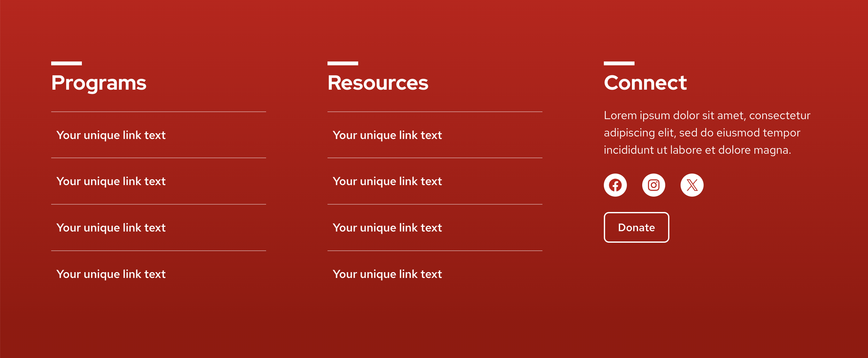Click the Connect heading

point(645,83)
